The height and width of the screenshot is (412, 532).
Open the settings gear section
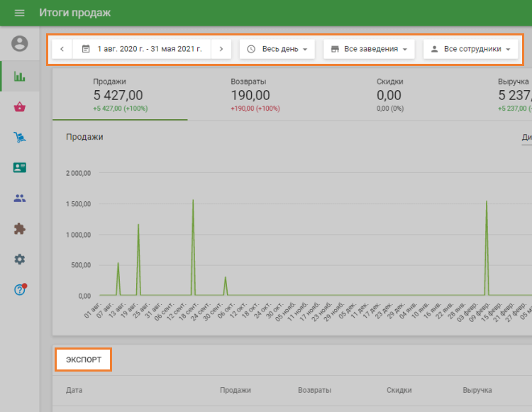coord(20,260)
